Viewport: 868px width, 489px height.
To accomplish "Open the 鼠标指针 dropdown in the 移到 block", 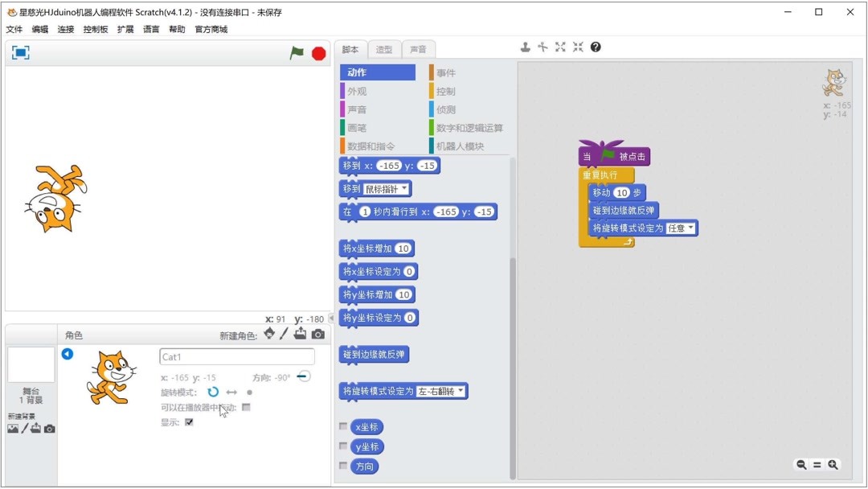I will click(406, 188).
